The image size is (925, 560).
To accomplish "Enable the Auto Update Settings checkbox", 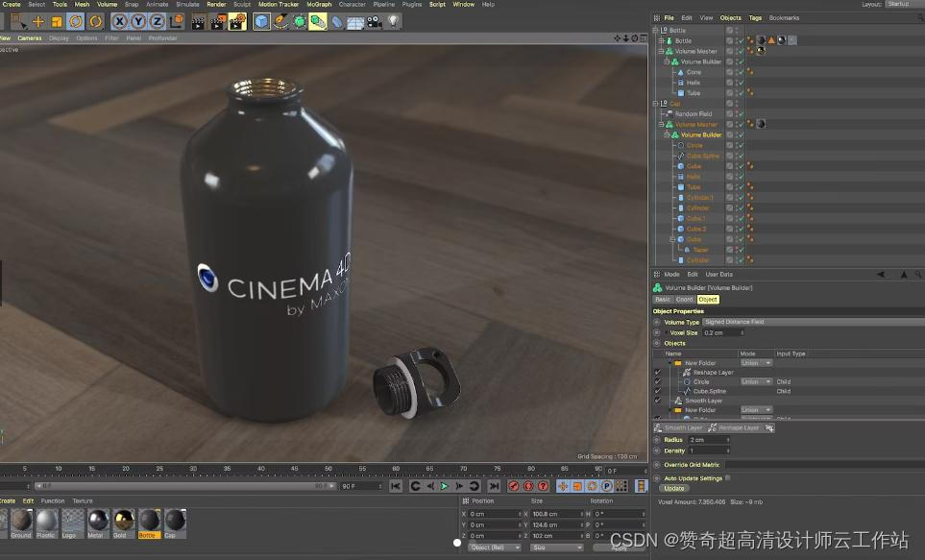I will tap(728, 478).
